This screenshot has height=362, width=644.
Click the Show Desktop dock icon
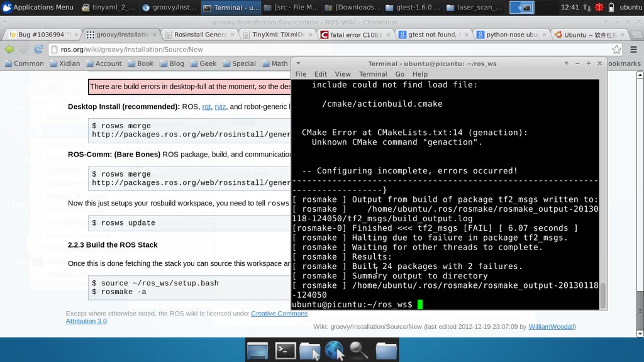point(257,351)
